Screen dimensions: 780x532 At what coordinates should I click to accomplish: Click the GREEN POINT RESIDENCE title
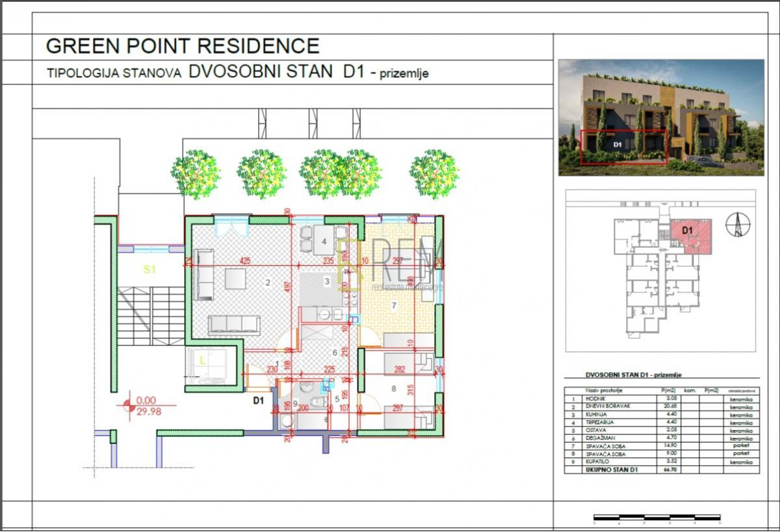[x=183, y=46]
